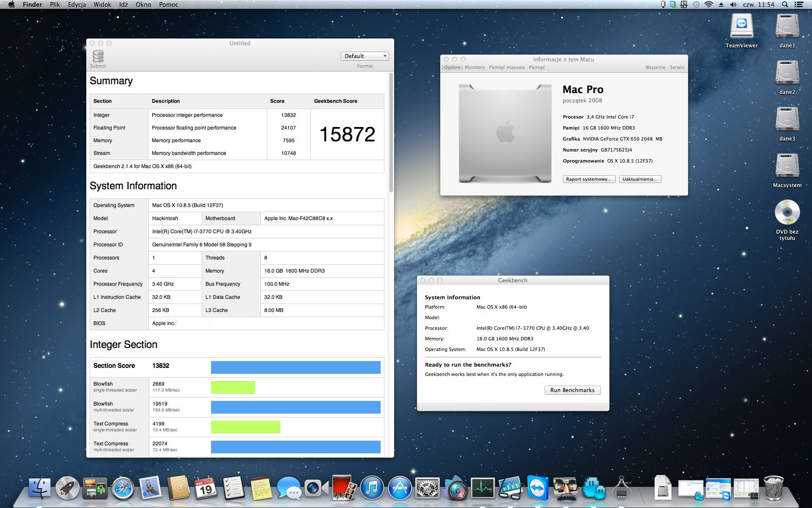This screenshot has height=508, width=812.
Task: Open Activity Monitor from the Dock
Action: coord(483,488)
